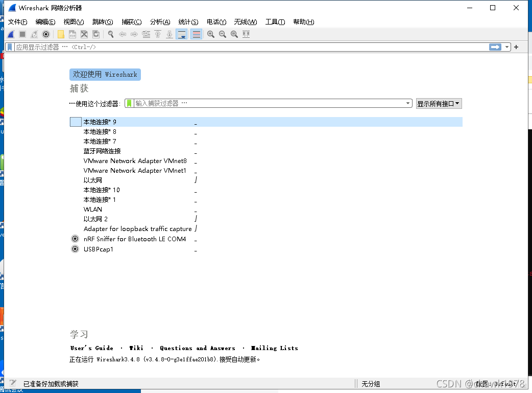Click the restart current capture icon
Image resolution: width=532 pixels, height=393 pixels.
[x=34, y=34]
